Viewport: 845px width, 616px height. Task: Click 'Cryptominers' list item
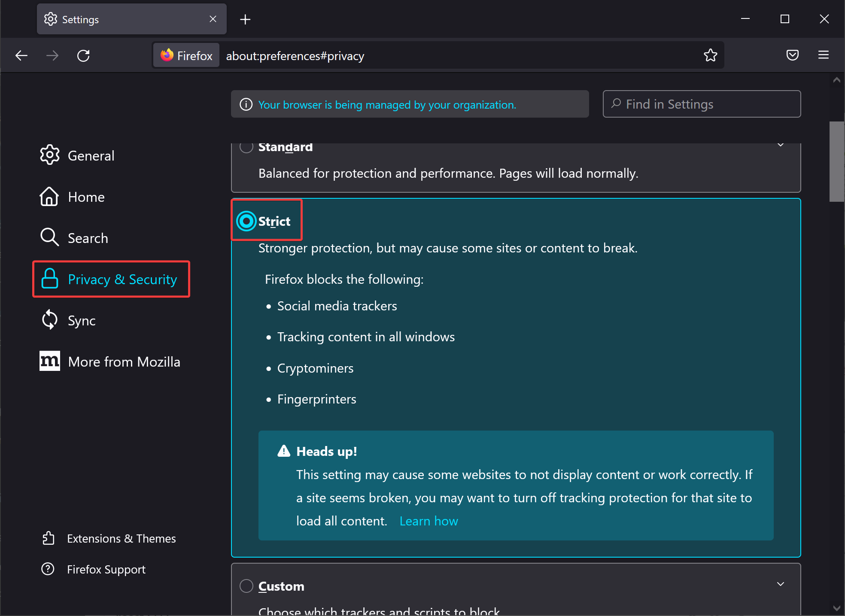pyautogui.click(x=315, y=368)
